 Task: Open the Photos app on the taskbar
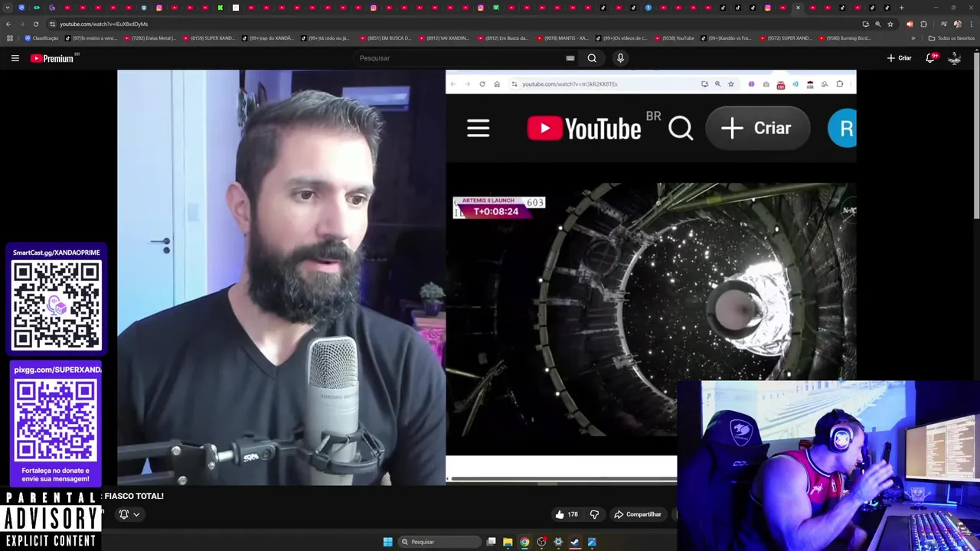click(592, 542)
